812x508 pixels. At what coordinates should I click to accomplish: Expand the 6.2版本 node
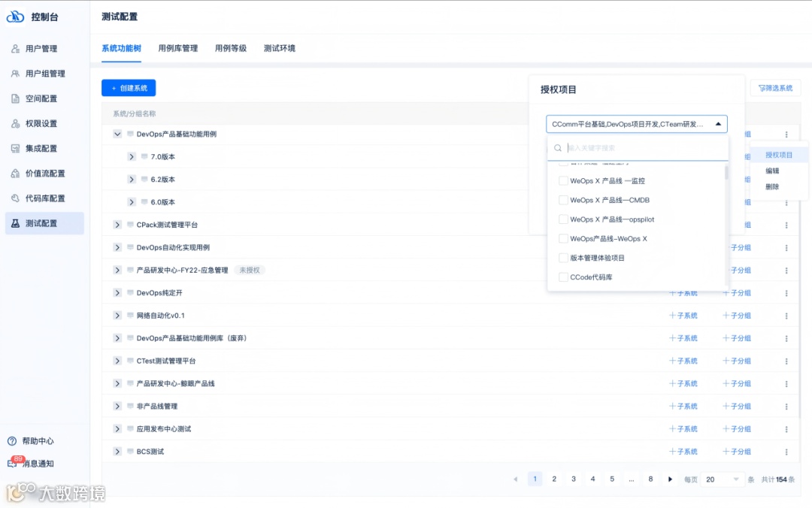coord(132,179)
